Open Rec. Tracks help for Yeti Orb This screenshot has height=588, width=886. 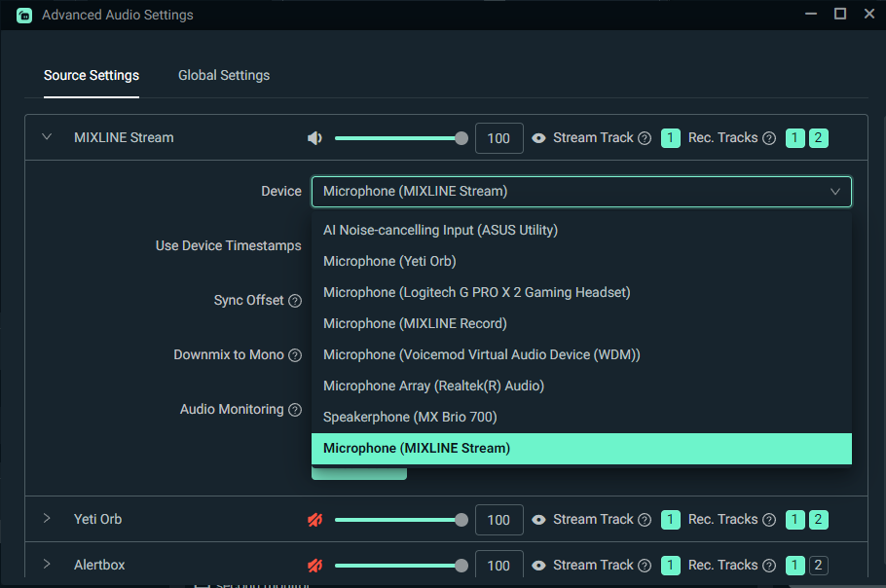(x=769, y=520)
